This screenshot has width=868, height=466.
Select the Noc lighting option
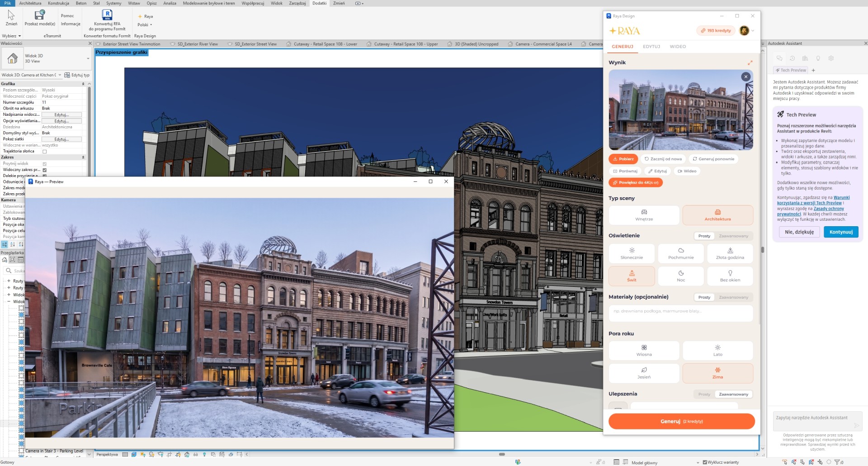(681, 276)
